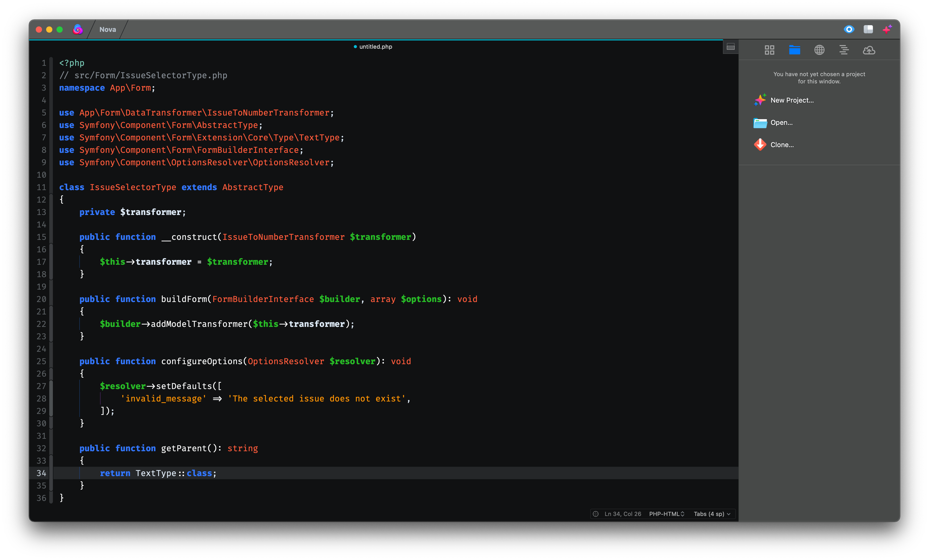Toggle the sidebar layout button
Screen dimensions: 929x560
click(x=868, y=29)
